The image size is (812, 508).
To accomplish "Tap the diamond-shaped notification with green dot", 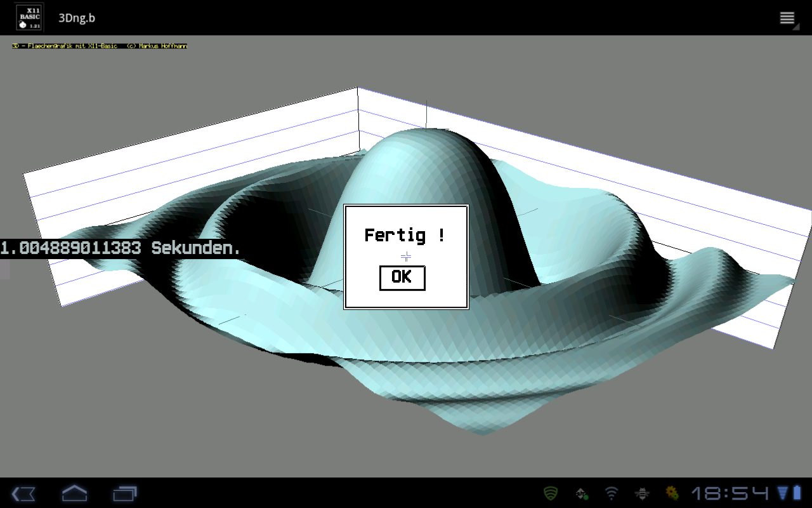I will pos(581,493).
